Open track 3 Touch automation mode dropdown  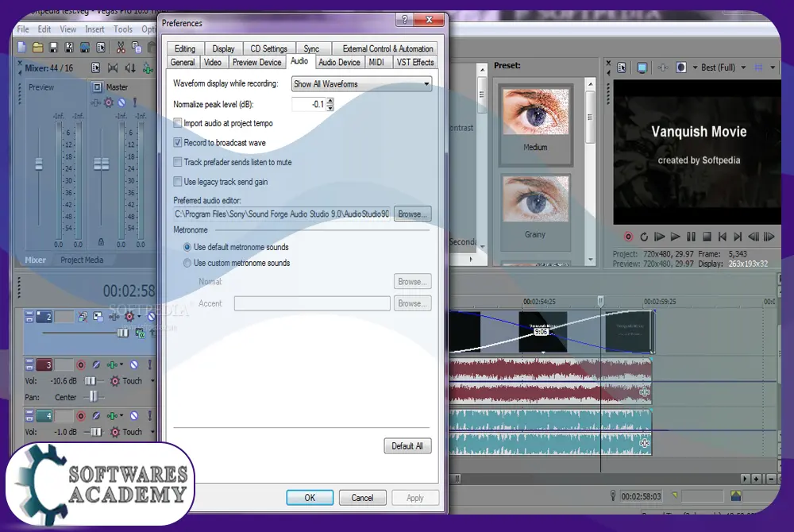(152, 380)
